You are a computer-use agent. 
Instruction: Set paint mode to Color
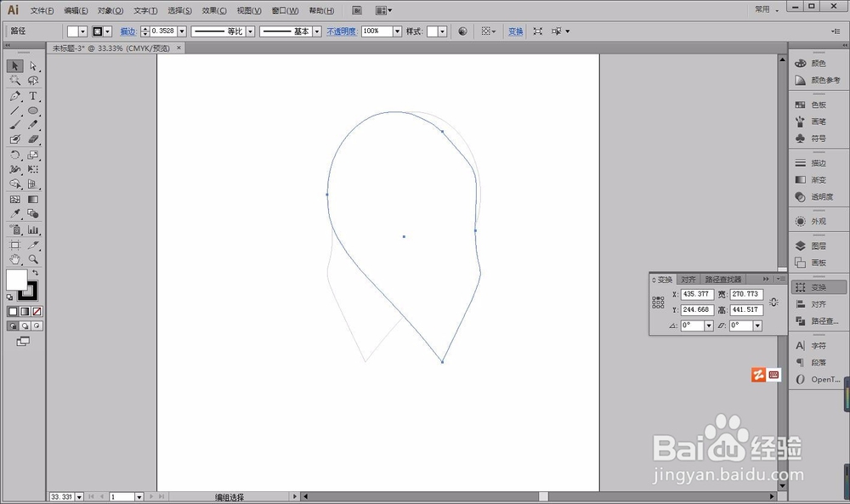13,312
